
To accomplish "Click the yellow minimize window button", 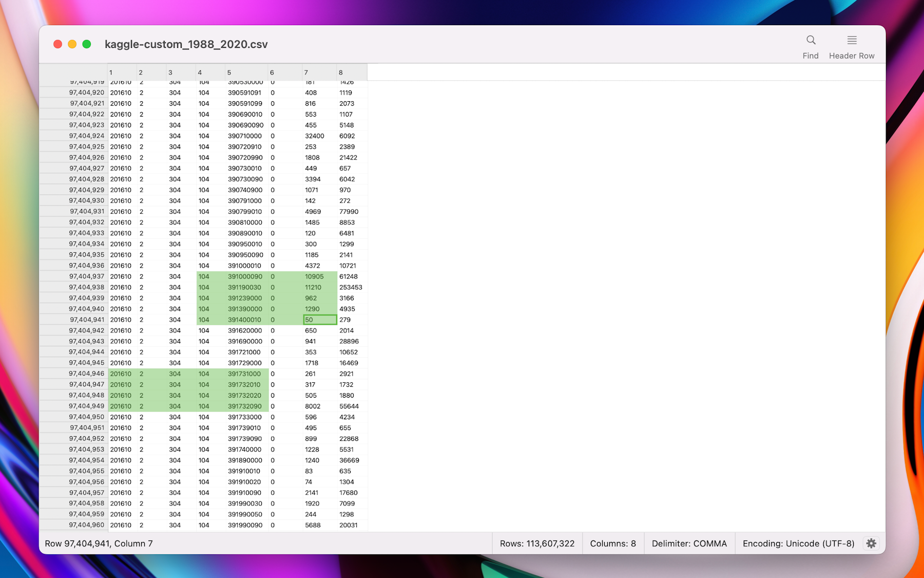I will click(72, 44).
